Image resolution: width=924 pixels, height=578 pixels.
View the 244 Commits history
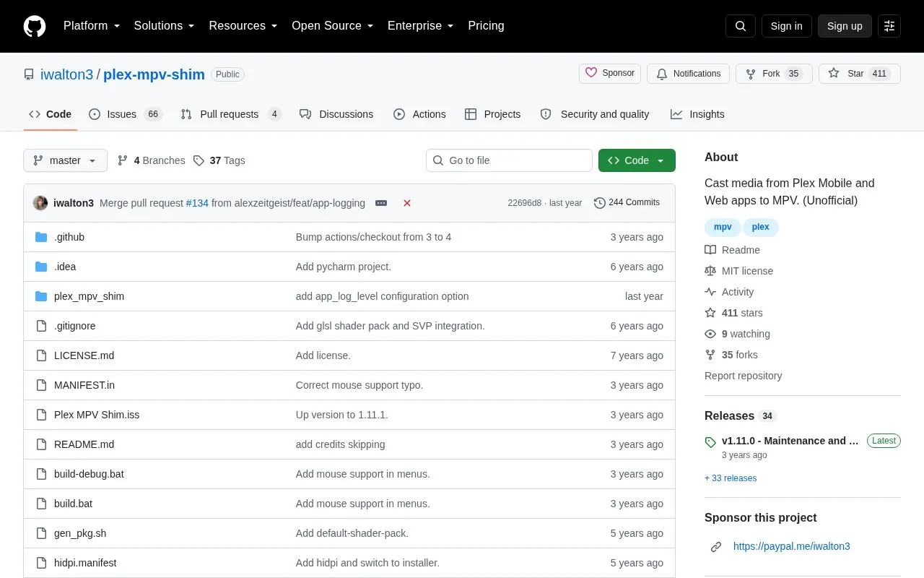point(627,203)
